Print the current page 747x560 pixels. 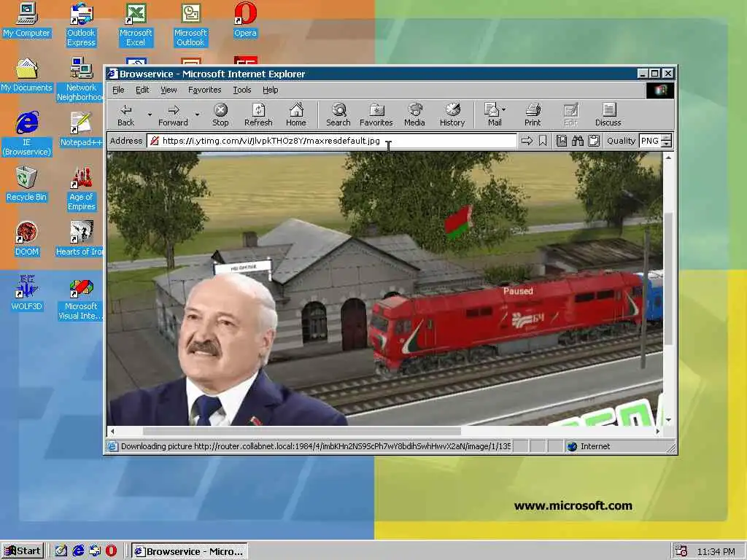(x=533, y=114)
